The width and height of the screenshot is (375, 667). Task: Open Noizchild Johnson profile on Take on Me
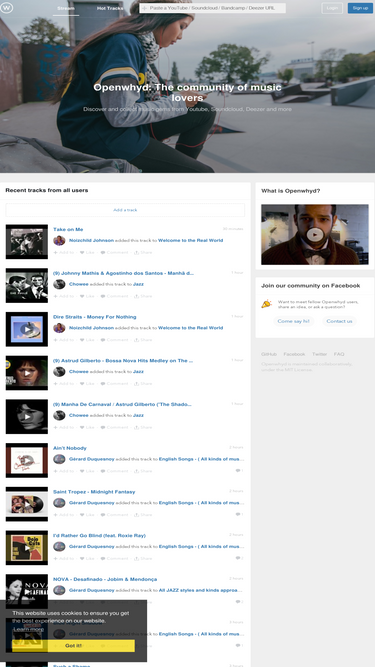click(91, 240)
